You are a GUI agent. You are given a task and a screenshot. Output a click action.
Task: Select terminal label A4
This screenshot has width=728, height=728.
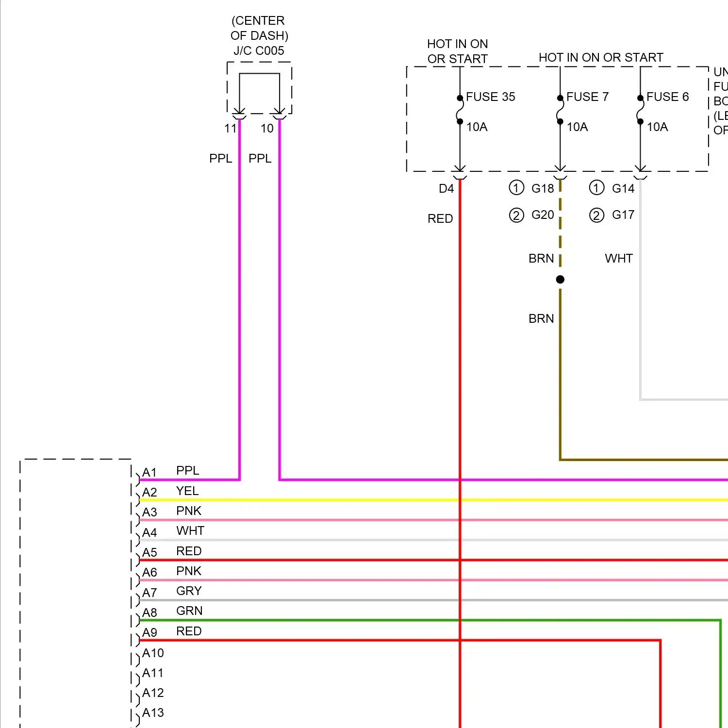[x=149, y=533]
